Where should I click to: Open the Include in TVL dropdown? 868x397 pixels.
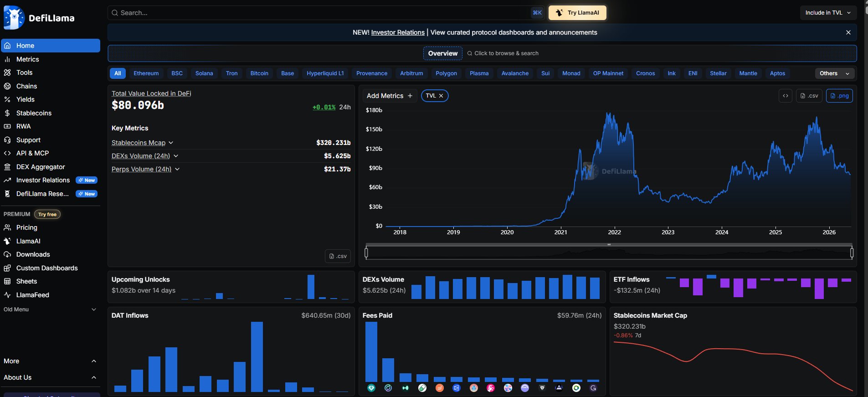coord(828,13)
